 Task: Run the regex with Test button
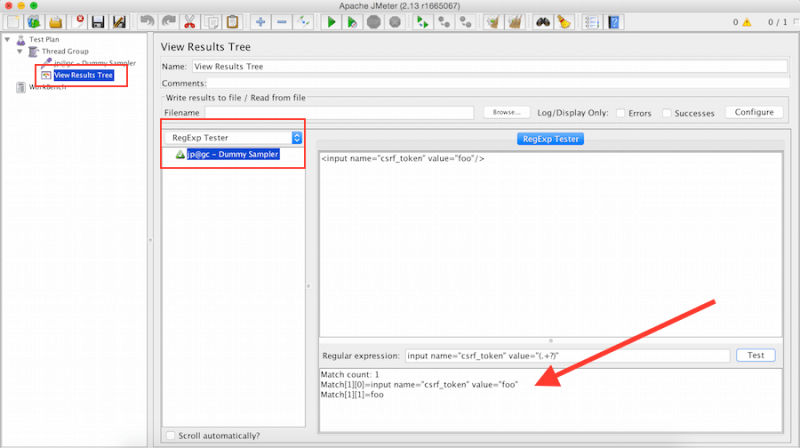coord(756,355)
